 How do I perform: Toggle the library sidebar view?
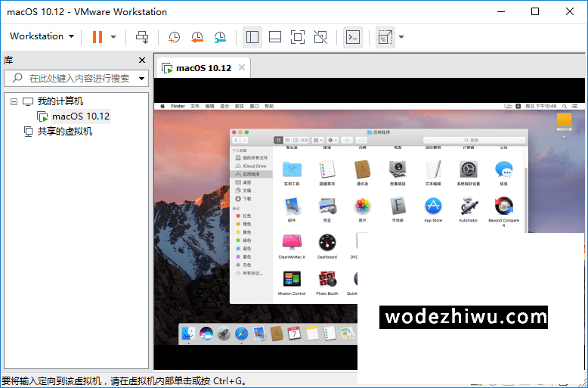pos(252,37)
